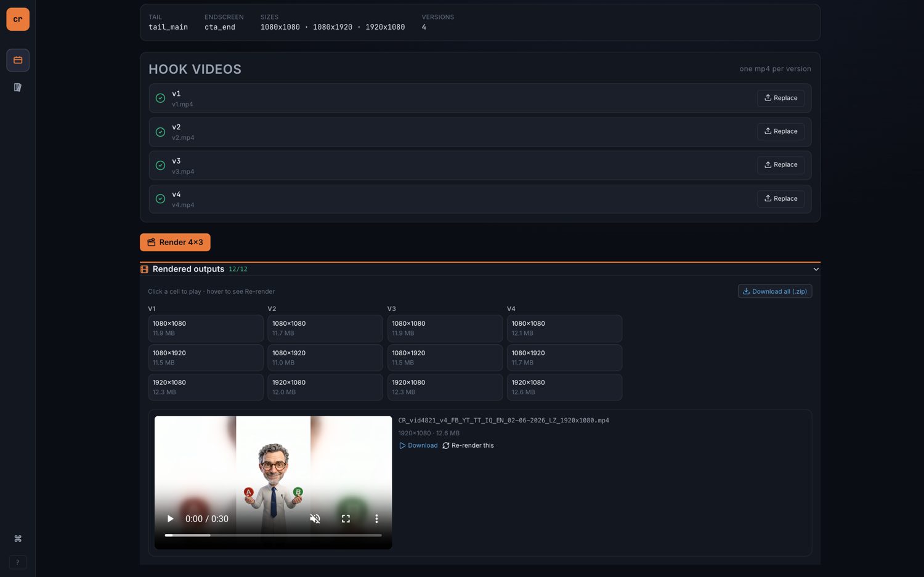This screenshot has width=924, height=577.
Task: Replace the v1 hook video
Action: pos(780,98)
